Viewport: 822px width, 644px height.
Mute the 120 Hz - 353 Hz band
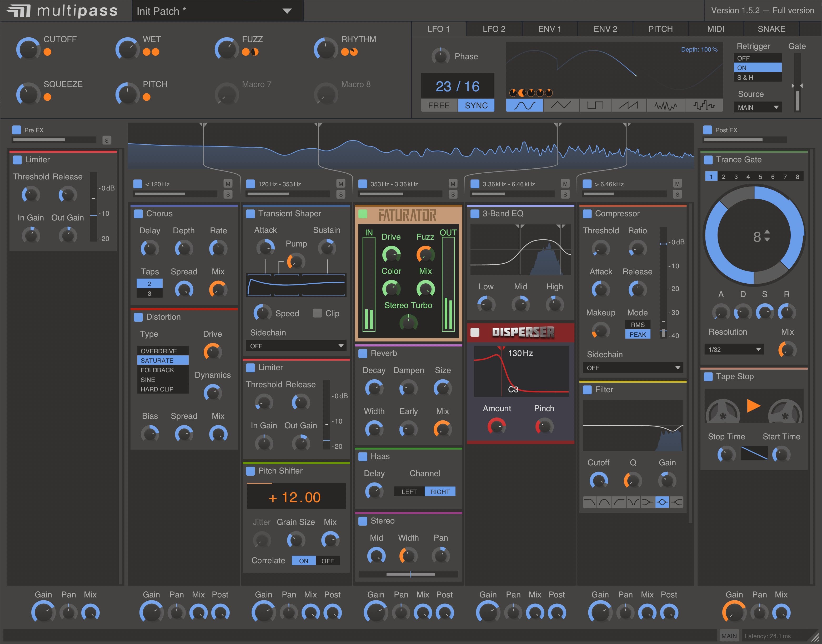(340, 184)
